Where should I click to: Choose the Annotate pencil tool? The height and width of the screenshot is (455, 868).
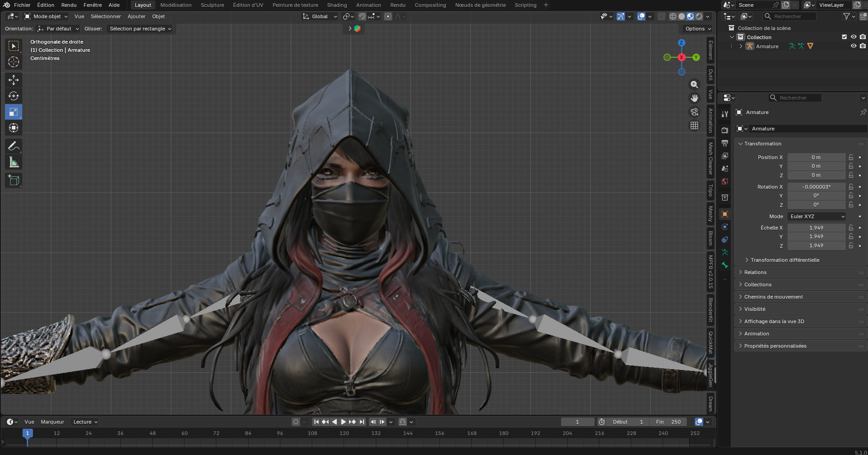[x=14, y=146]
